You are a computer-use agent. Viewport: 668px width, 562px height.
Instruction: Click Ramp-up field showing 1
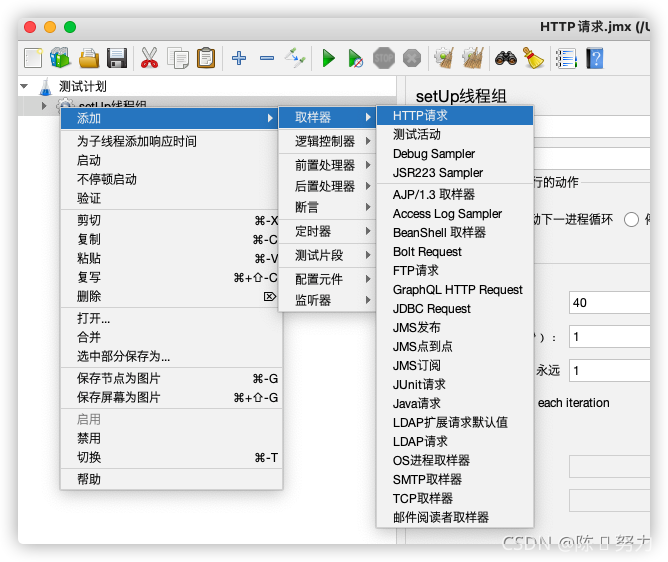[609, 337]
